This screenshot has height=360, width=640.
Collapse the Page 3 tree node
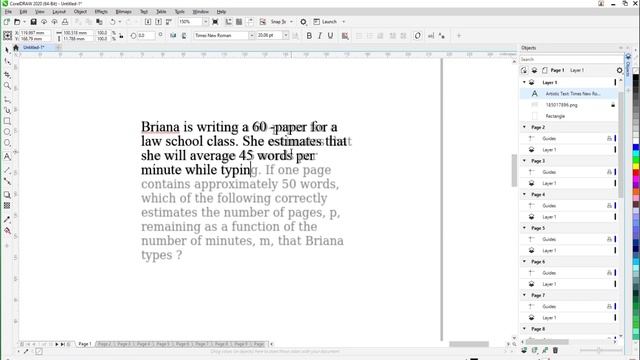click(524, 161)
